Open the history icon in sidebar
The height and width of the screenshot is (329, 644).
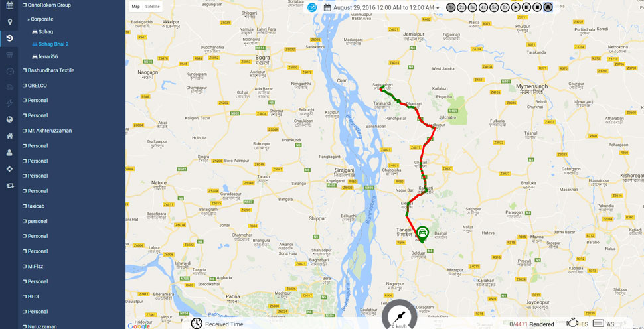coord(10,38)
